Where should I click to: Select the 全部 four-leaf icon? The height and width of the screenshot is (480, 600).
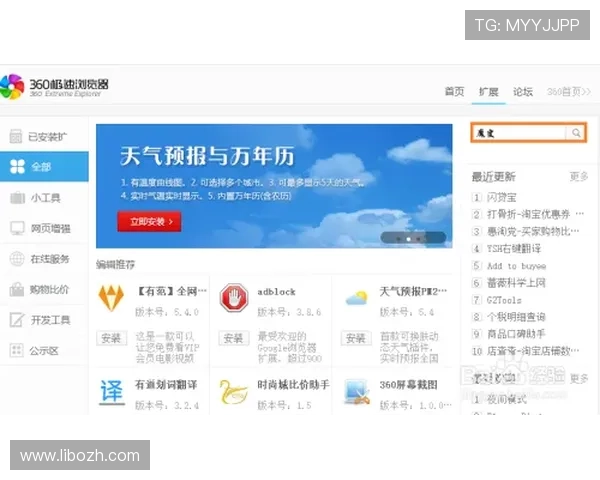[x=17, y=167]
